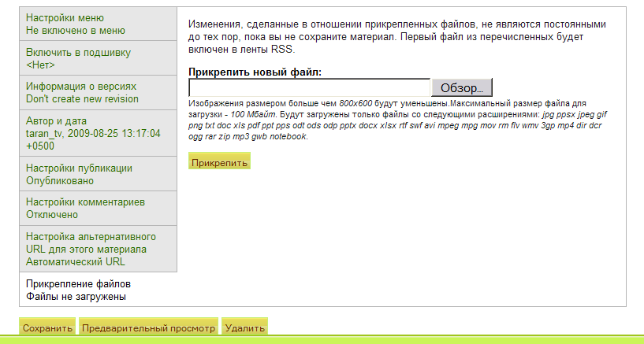
Task: Click the text 'Не включено в меню'
Action: pyautogui.click(x=76, y=31)
